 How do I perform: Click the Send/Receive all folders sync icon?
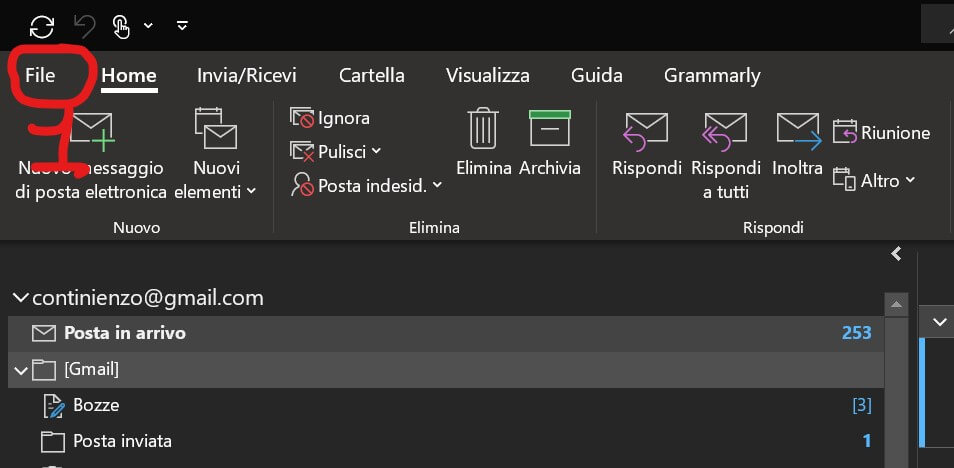[x=42, y=26]
